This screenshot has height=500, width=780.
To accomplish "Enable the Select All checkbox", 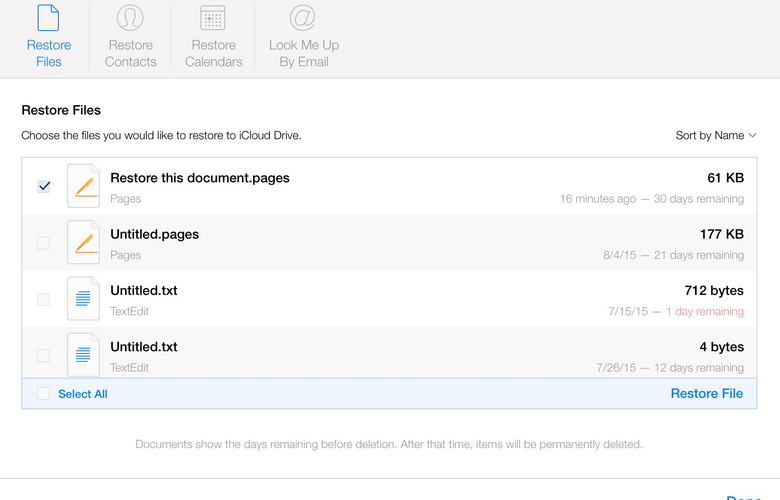I will point(44,394).
